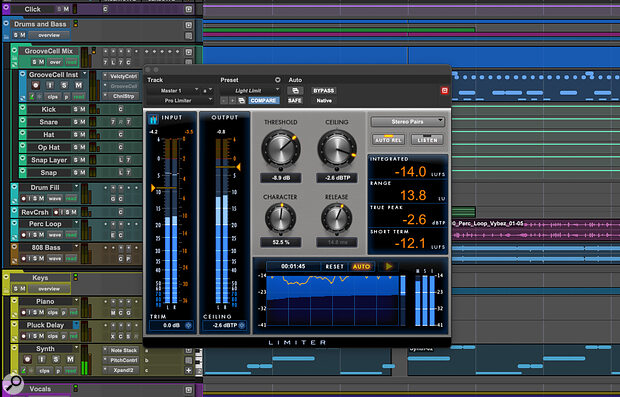This screenshot has height=397, width=620.
Task: Click the ChnlStrp insert on GrooveCell Inst
Action: click(x=123, y=96)
